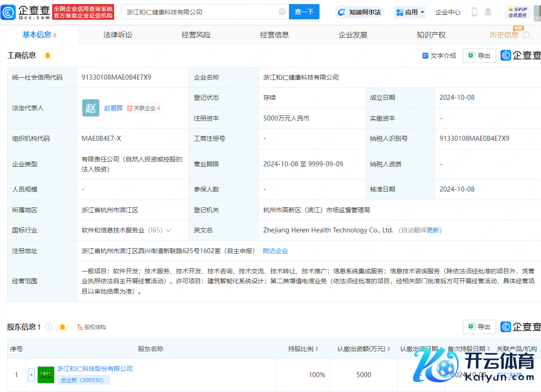The width and height of the screenshot is (541, 392).
Task: Click info icon beside 股东信息 heading
Action: point(49,327)
